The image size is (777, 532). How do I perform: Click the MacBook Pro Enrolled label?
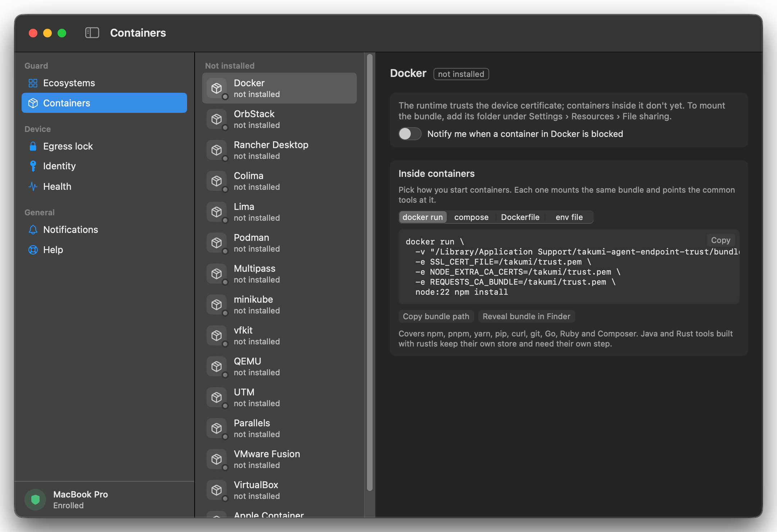tap(81, 500)
